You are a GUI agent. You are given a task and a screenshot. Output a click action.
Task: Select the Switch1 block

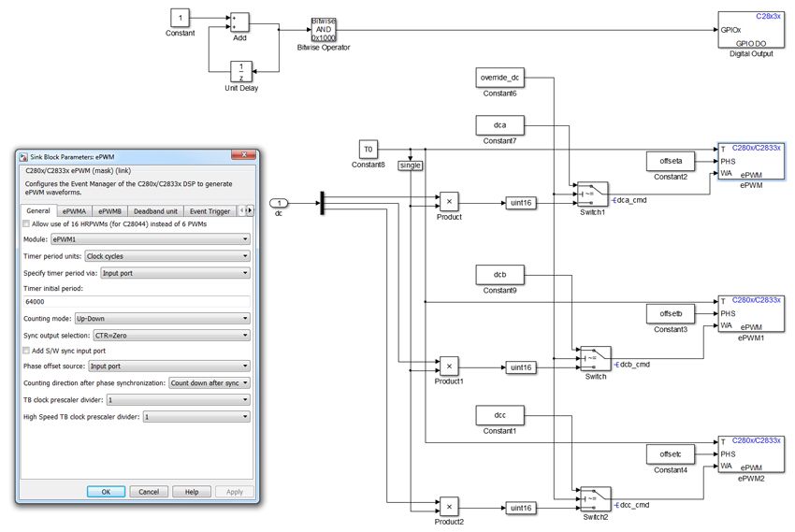tap(592, 194)
